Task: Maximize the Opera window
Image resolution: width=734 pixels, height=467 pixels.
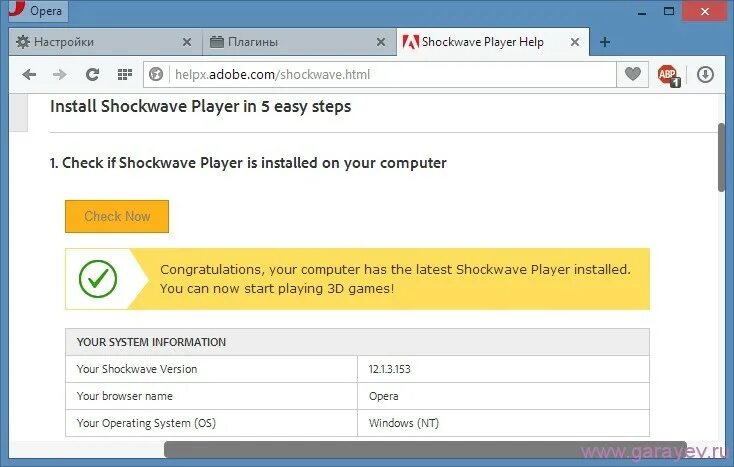Action: point(669,11)
